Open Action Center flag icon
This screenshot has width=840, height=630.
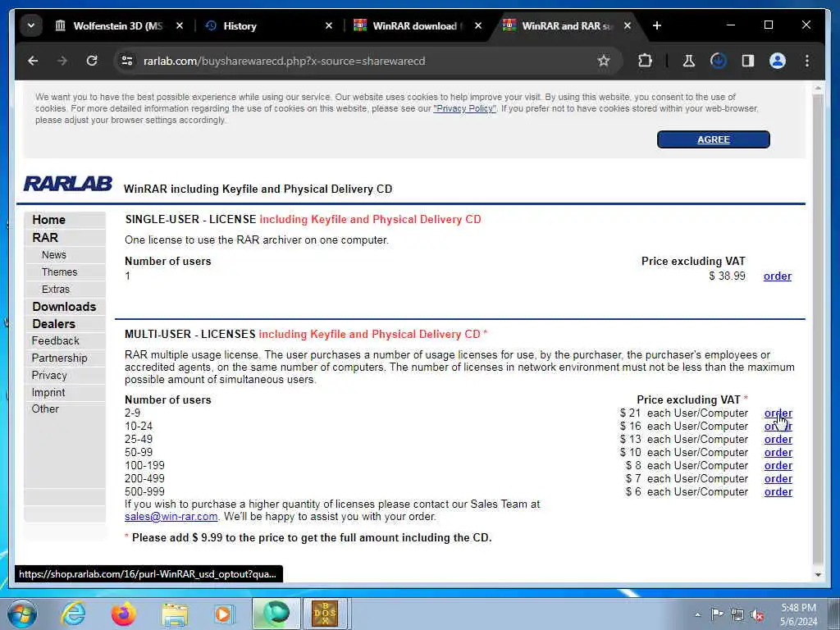pyautogui.click(x=717, y=614)
